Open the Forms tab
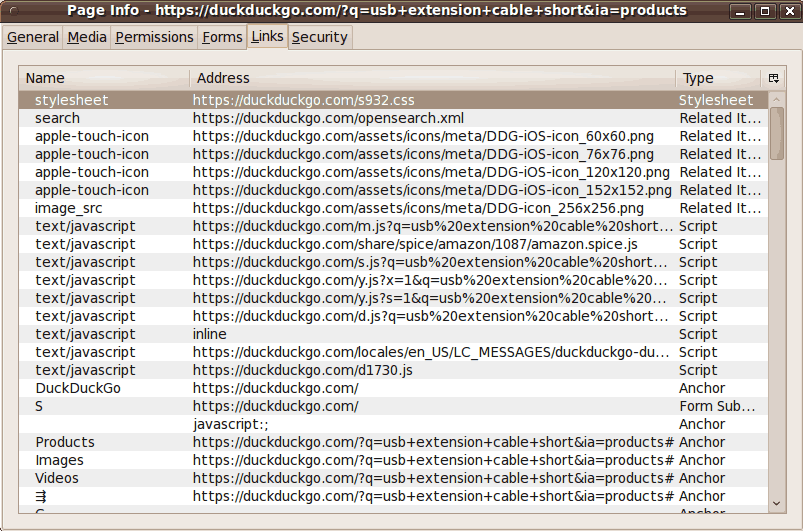 [222, 37]
